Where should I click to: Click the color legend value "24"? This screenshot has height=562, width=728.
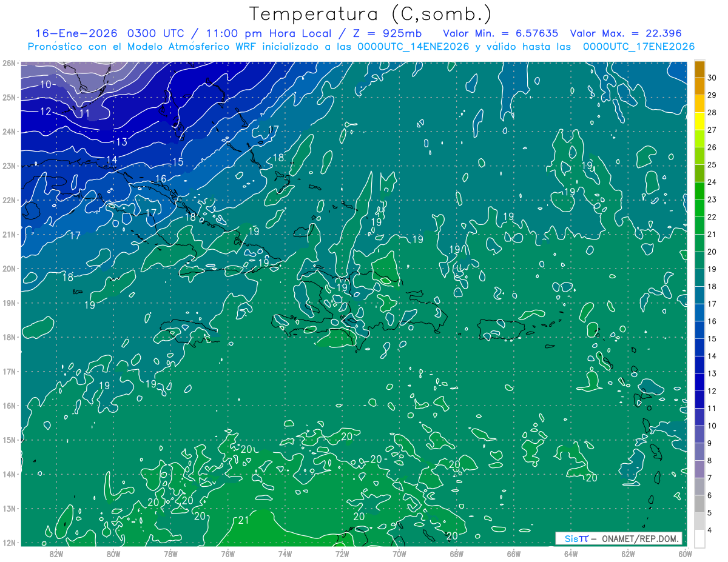pyautogui.click(x=712, y=182)
